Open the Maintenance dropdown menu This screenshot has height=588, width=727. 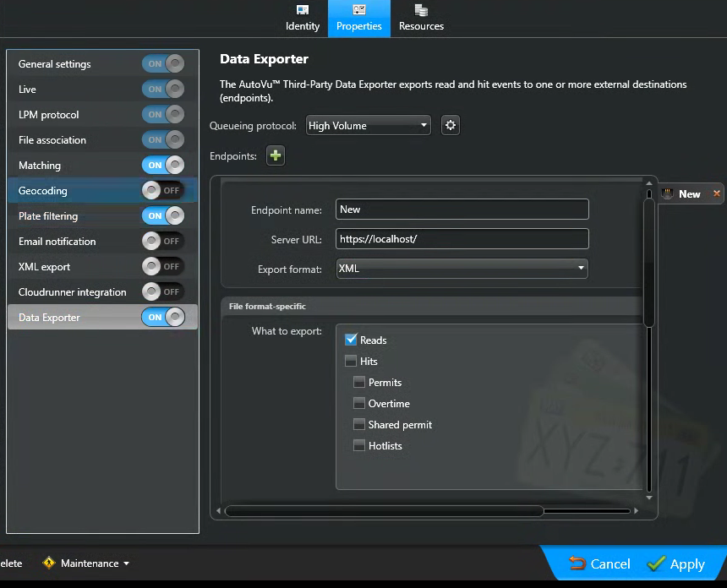(89, 563)
